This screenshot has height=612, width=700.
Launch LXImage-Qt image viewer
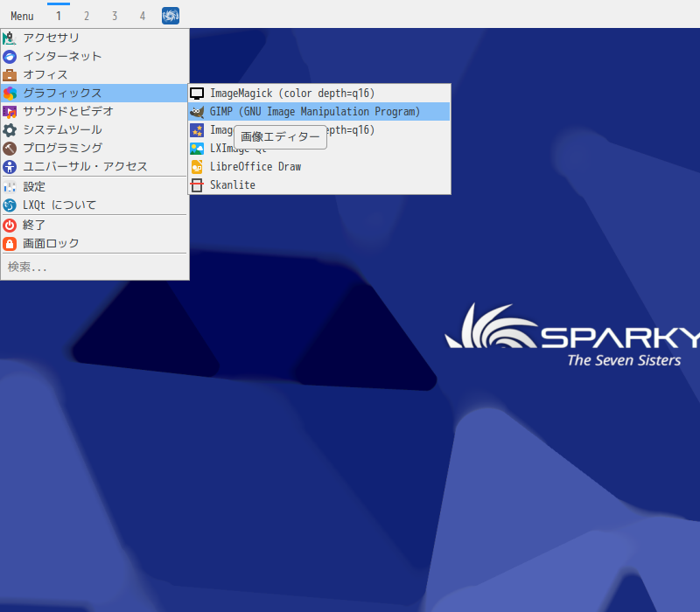[x=319, y=148]
